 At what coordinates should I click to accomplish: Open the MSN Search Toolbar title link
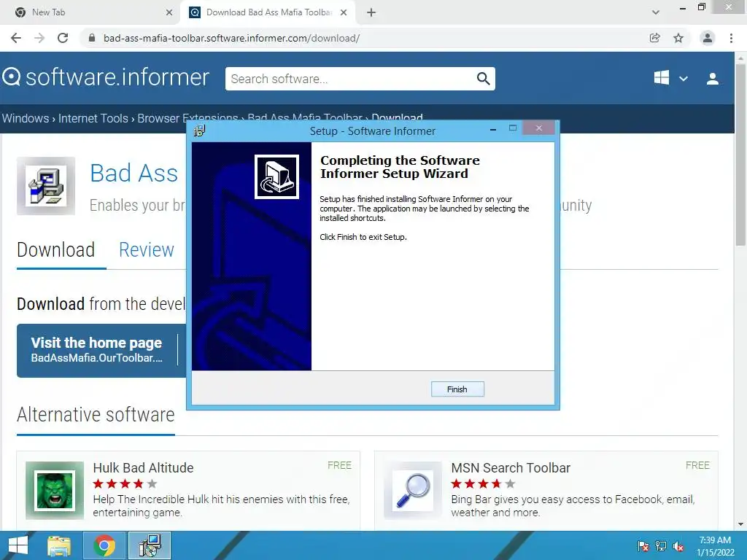coord(511,467)
